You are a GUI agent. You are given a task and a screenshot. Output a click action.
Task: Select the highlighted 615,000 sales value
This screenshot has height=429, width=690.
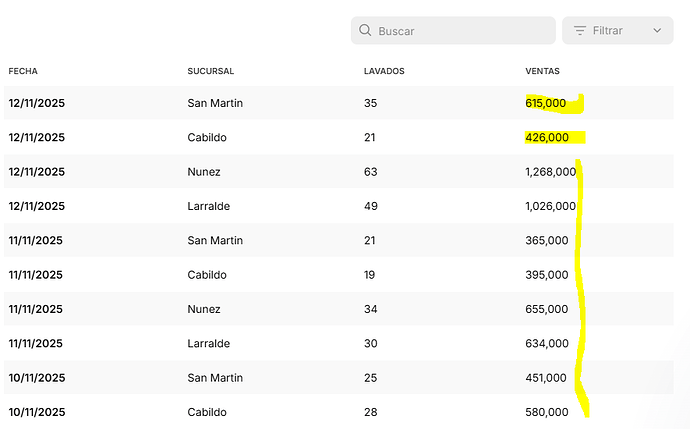coord(546,103)
